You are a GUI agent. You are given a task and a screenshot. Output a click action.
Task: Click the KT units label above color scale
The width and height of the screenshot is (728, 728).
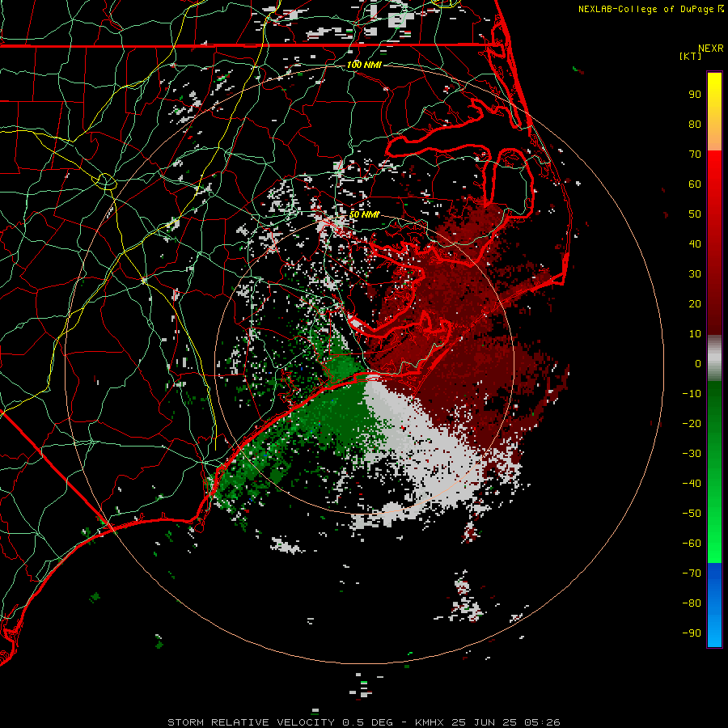click(690, 56)
